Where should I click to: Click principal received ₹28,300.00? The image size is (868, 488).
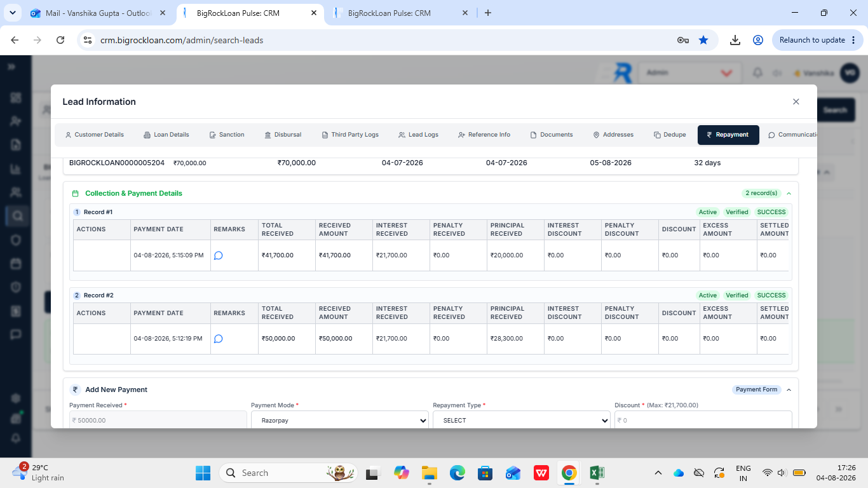coord(506,339)
